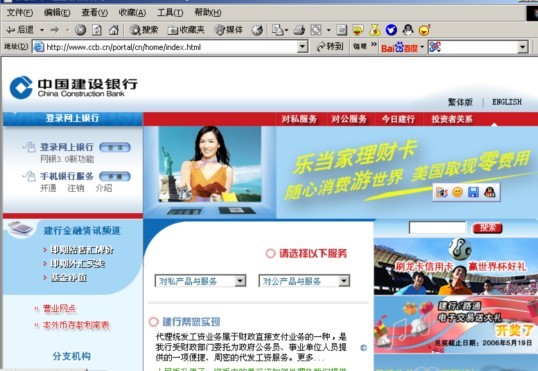The width and height of the screenshot is (538, 371).
Task: Open the 对私产品与服务 dropdown
Action: (x=200, y=281)
